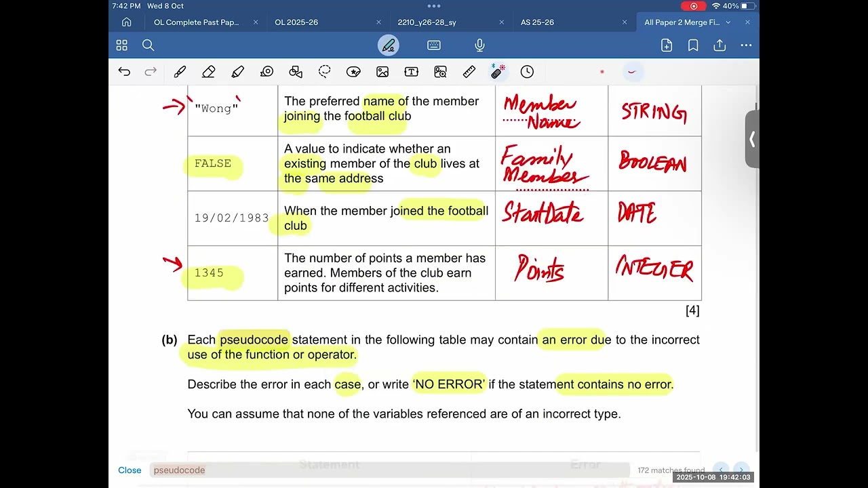The height and width of the screenshot is (488, 868).
Task: Expand the All Paper 2 Merge tab dropdown
Action: pyautogui.click(x=728, y=22)
